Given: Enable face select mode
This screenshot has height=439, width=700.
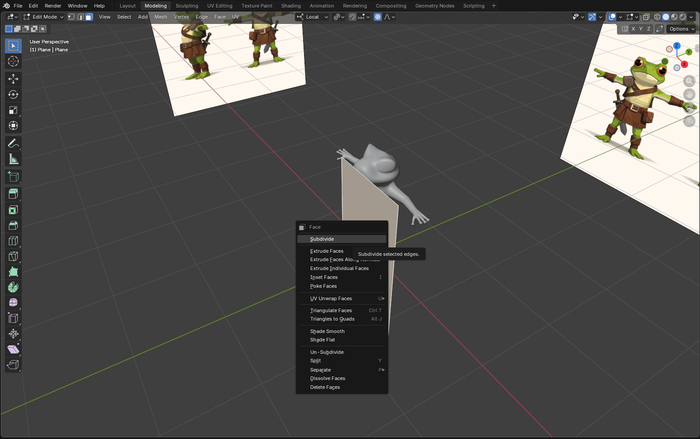Looking at the screenshot, I should (x=88, y=17).
